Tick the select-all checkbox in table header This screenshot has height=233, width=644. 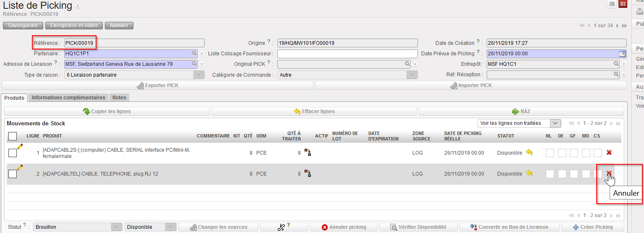pyautogui.click(x=13, y=136)
